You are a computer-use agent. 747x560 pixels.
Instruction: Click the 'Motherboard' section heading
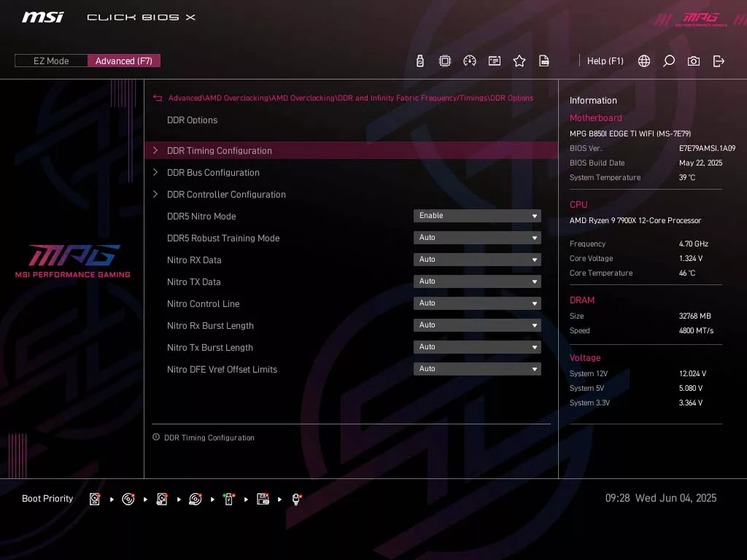tap(595, 117)
